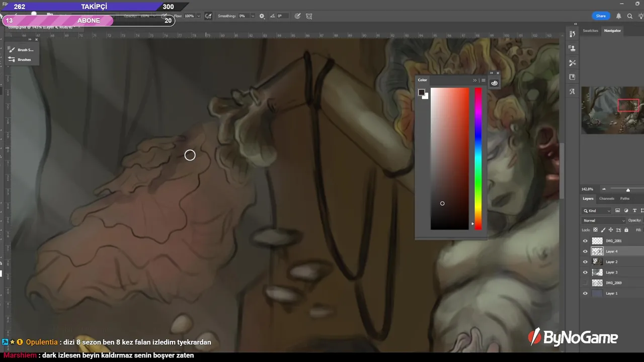Collapse the Color panel with double arrows
This screenshot has height=362, width=644.
[474, 80]
